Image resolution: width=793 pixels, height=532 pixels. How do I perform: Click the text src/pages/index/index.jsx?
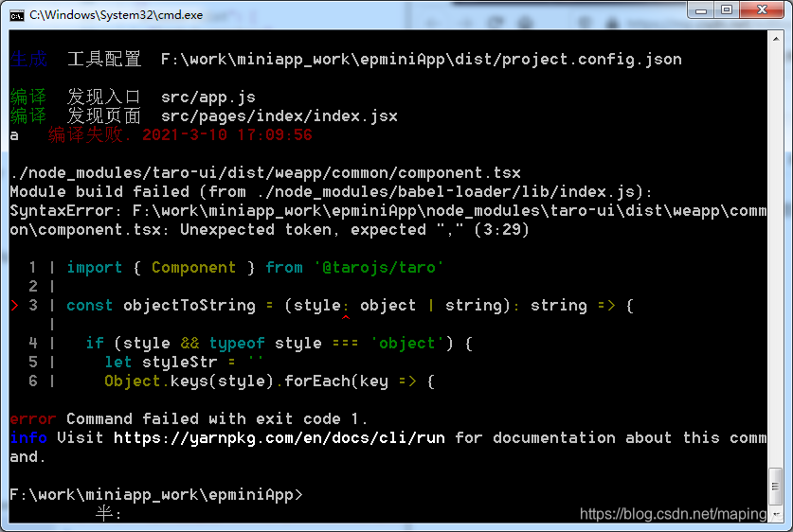pos(279,116)
